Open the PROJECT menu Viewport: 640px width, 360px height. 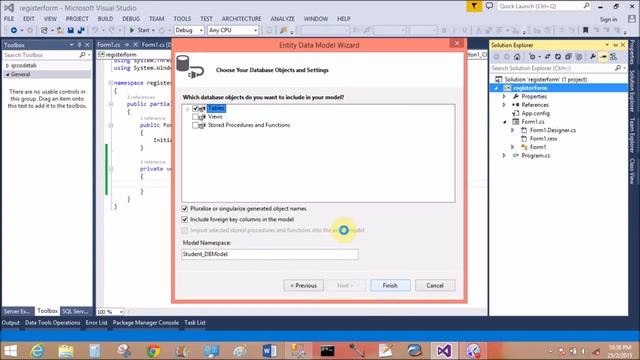click(x=77, y=19)
